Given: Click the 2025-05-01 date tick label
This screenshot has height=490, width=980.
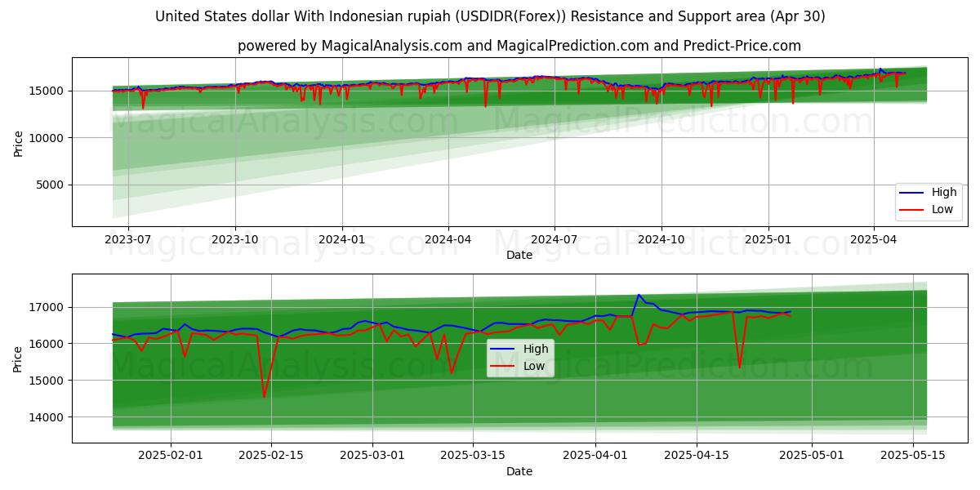Looking at the screenshot, I should click(812, 457).
